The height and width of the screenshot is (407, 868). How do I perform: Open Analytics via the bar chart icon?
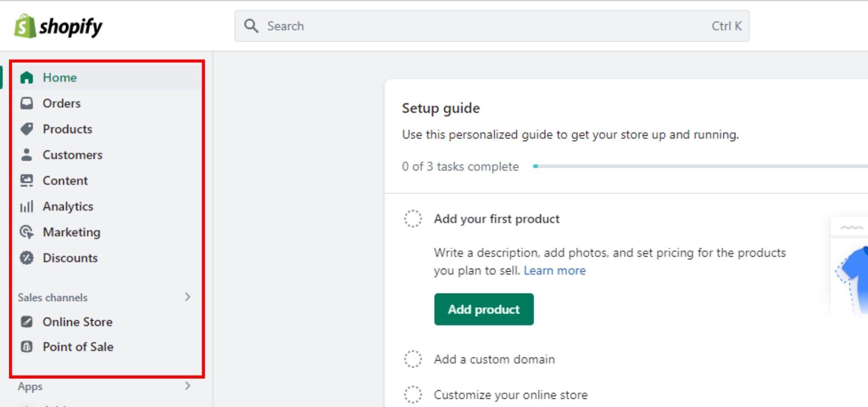(27, 206)
